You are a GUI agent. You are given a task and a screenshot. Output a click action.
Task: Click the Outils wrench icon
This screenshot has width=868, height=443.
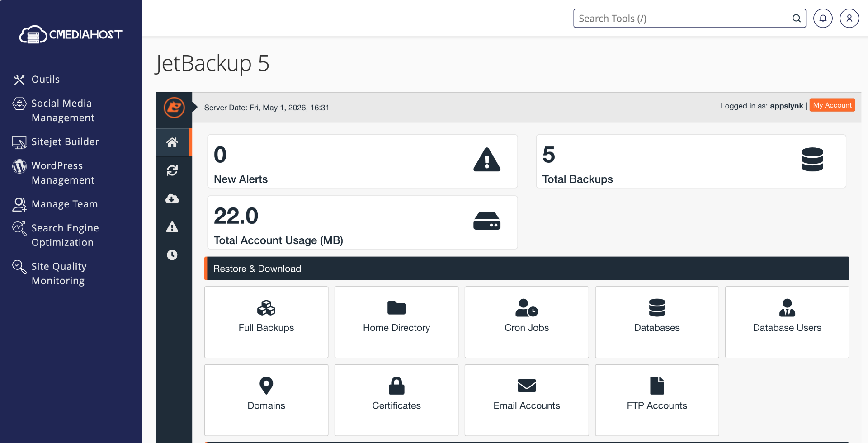(19, 80)
